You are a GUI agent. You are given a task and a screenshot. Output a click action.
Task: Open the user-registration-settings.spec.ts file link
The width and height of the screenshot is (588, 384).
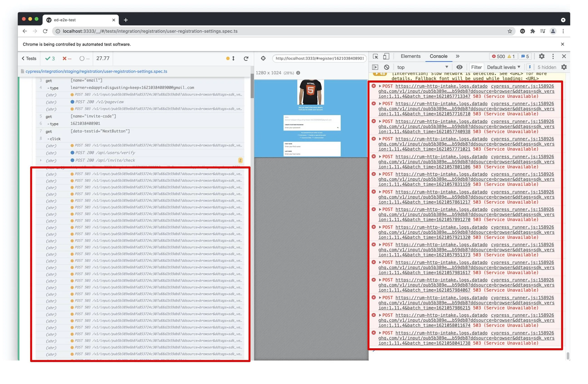click(96, 72)
